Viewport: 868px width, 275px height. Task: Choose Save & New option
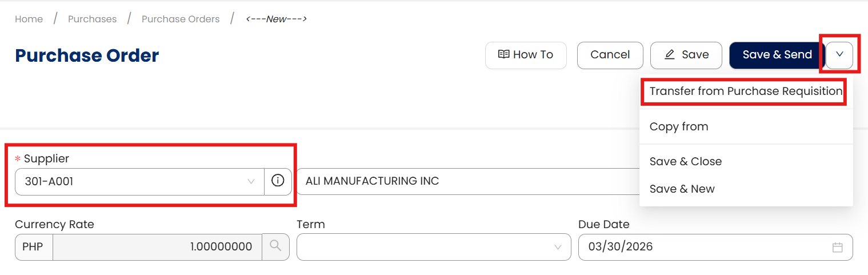(x=682, y=189)
